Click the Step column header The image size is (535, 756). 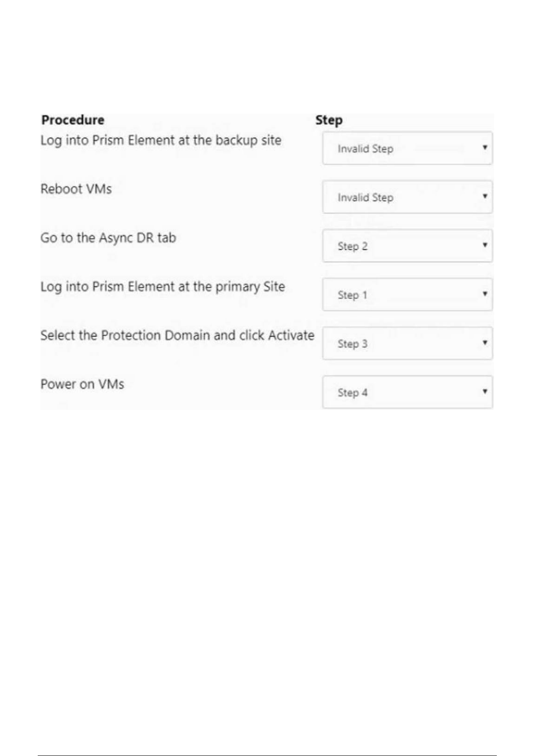329,120
